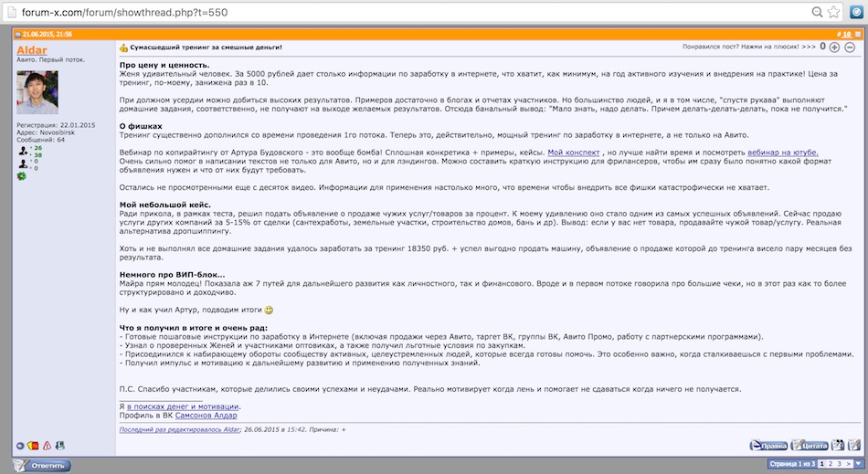The height and width of the screenshot is (474, 868).
Task: Click the positive reputation icon next to 26
Action: pyautogui.click(x=23, y=151)
